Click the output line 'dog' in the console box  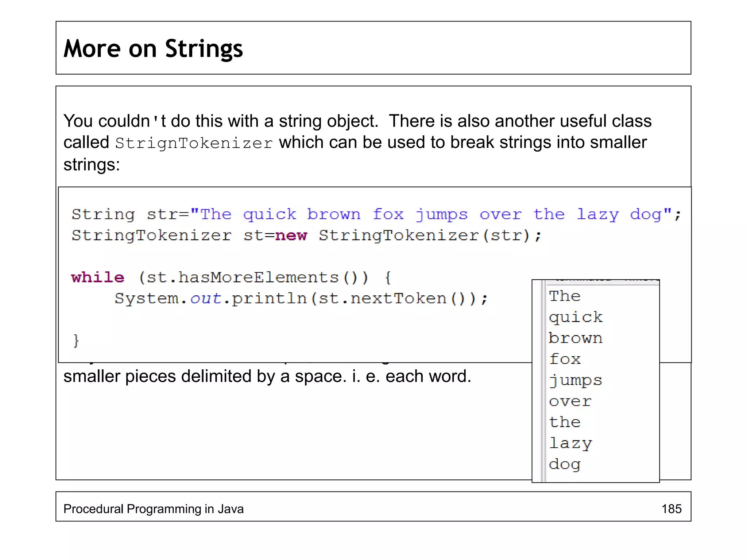[x=565, y=465]
